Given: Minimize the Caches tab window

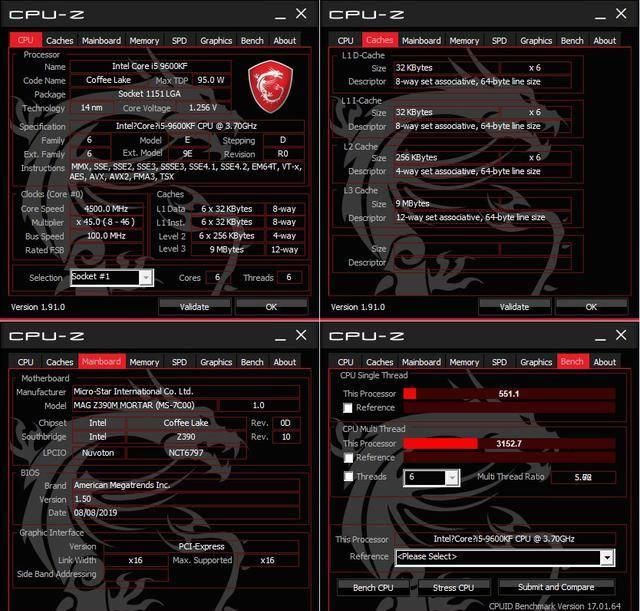Looking at the screenshot, I should (x=600, y=16).
